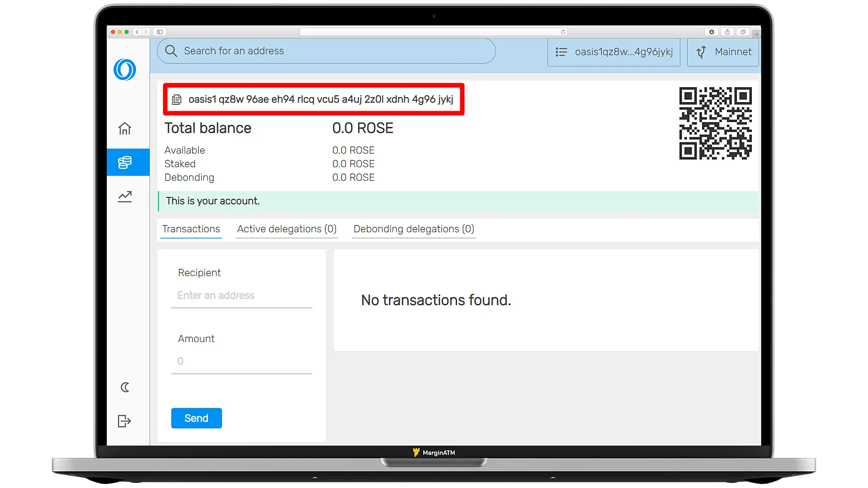Click the Total balance 0.0 ROSE value
The height and width of the screenshot is (488, 868).
click(363, 128)
